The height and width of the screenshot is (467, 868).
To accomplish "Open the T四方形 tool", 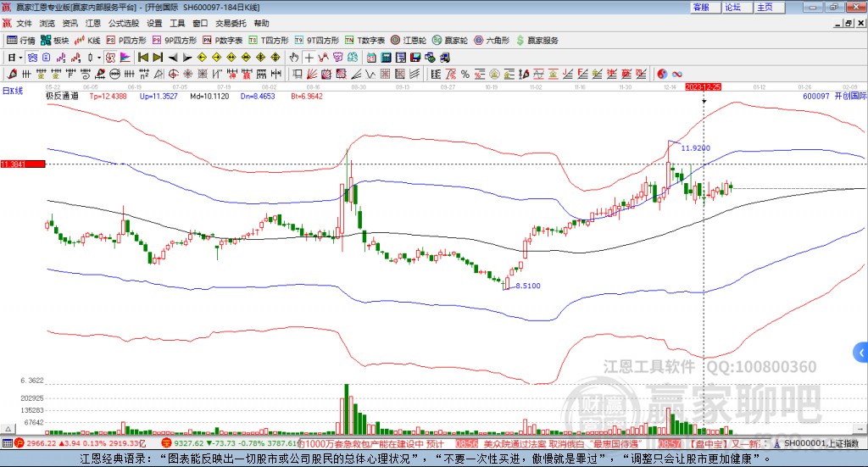I will 269,41.
